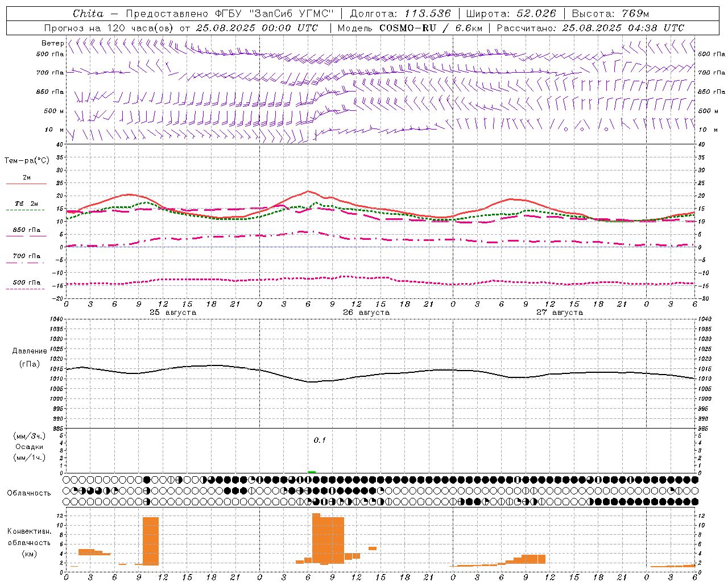Click the Ветер wind panel label

coord(52,43)
